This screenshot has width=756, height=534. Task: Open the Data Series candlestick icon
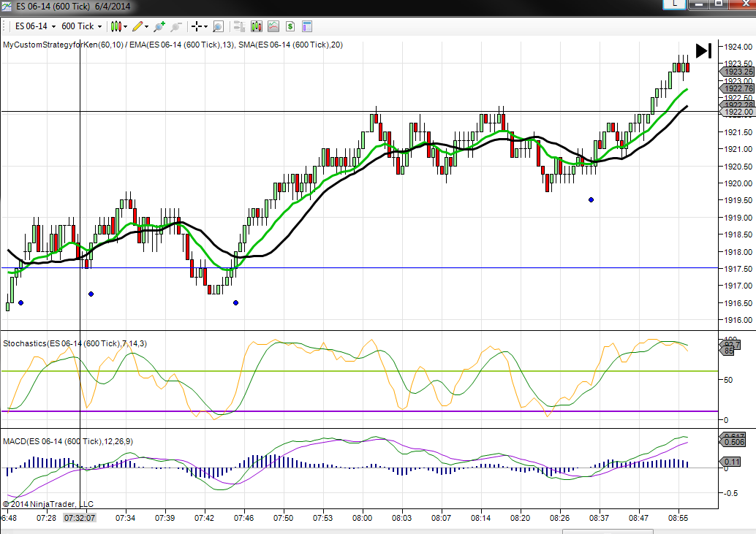tap(256, 26)
